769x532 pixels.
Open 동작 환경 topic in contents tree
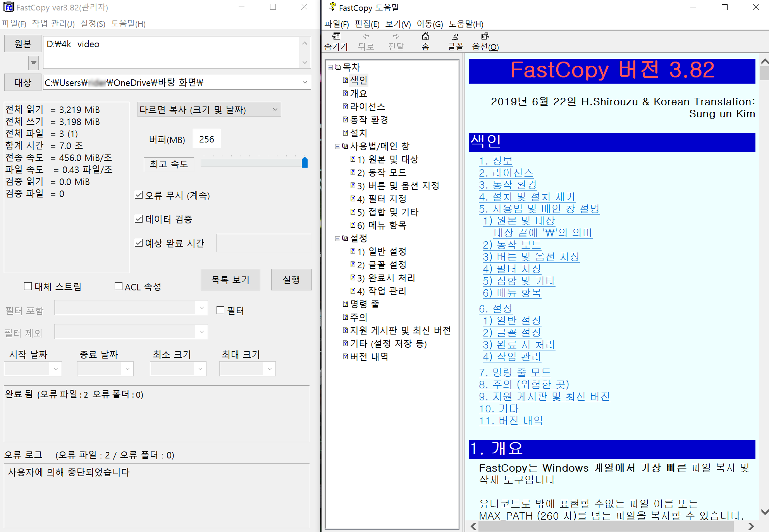[x=369, y=120]
